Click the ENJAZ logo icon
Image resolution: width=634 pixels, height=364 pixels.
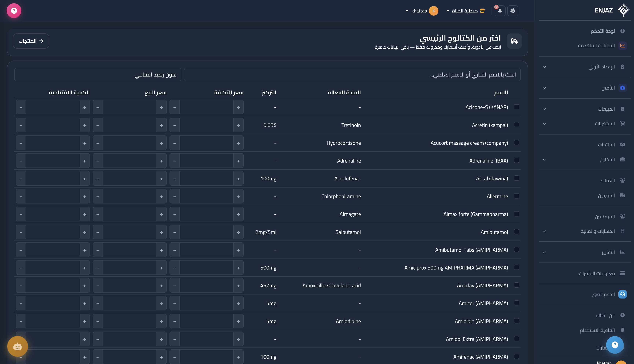[x=623, y=10]
